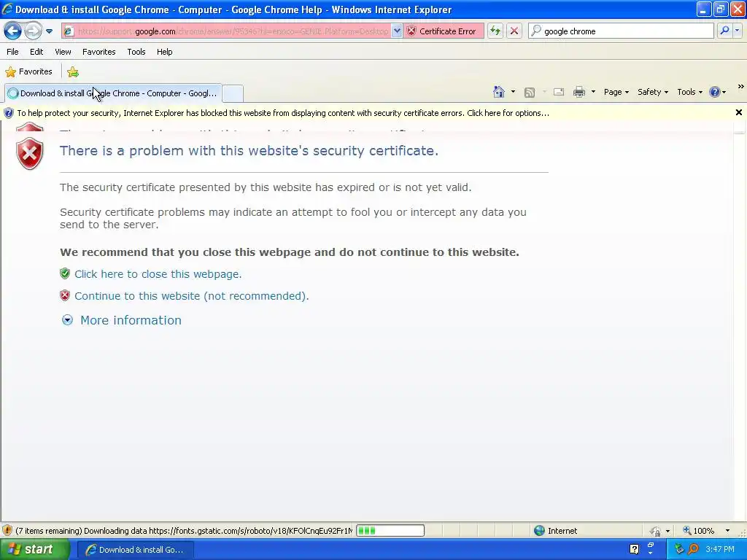Viewport: 747px width, 560px height.
Task: Click the More information link text
Action: pyautogui.click(x=131, y=320)
